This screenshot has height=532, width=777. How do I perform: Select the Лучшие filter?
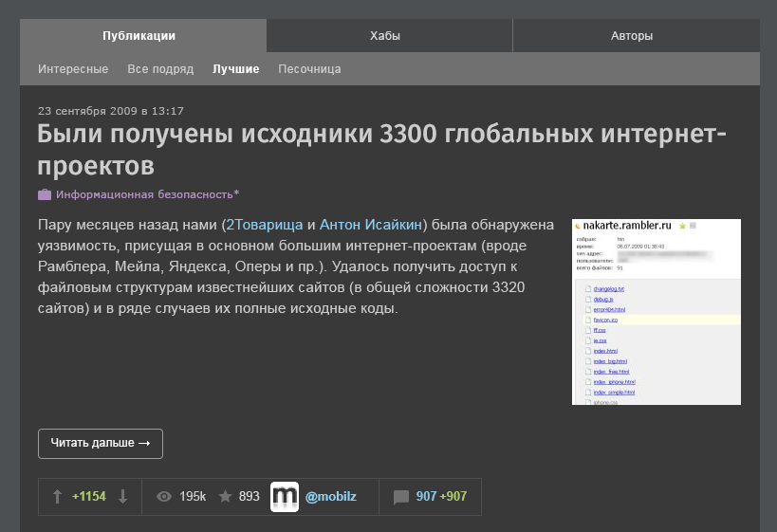click(x=236, y=69)
